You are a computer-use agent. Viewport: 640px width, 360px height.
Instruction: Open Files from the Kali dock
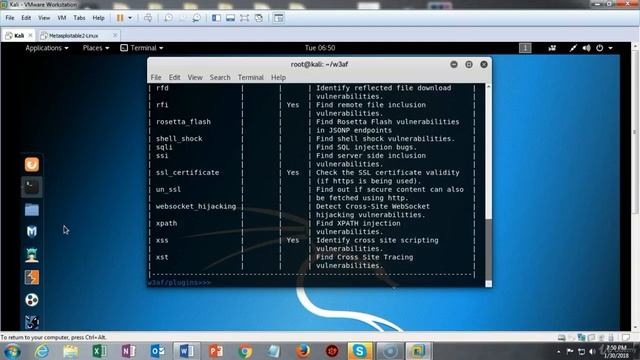32,210
